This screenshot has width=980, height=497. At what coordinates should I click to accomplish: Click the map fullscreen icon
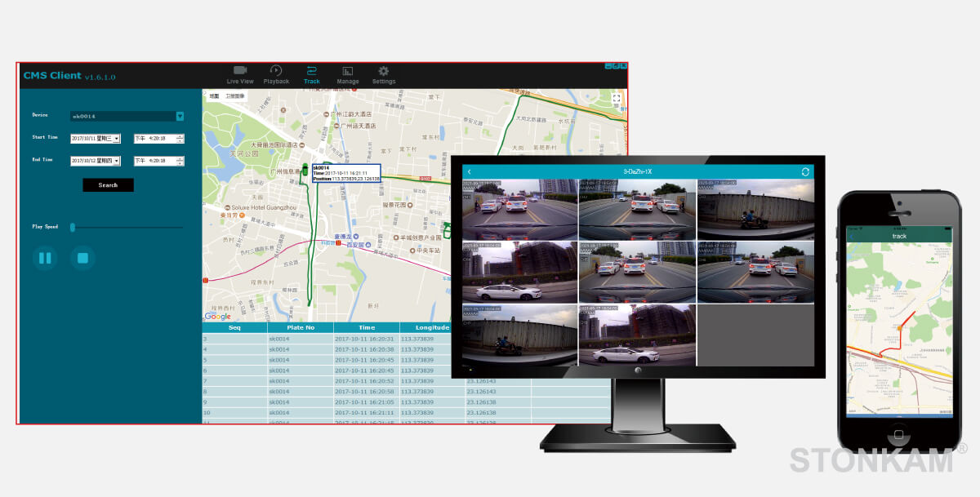[617, 98]
